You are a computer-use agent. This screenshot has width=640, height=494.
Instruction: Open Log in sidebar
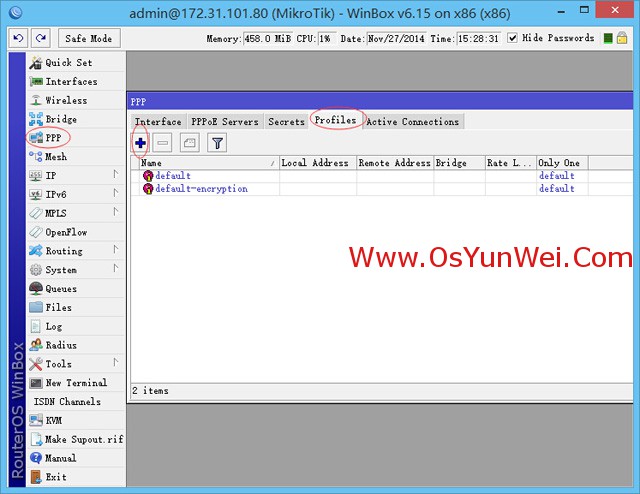[x=76, y=326]
